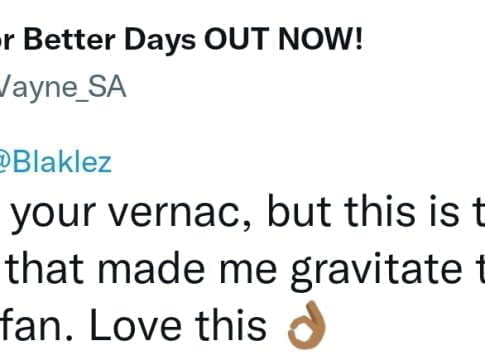Click the 'Better Days OUT NOW!' display name

(x=181, y=40)
